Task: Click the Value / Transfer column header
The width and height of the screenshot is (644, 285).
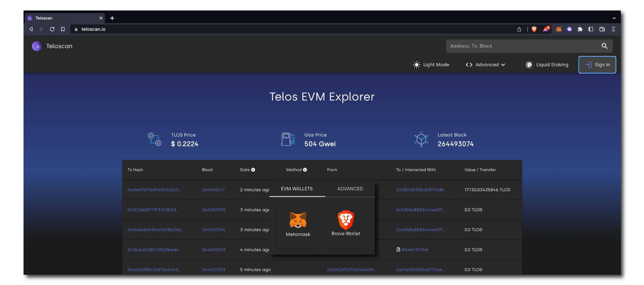Action: (x=480, y=170)
